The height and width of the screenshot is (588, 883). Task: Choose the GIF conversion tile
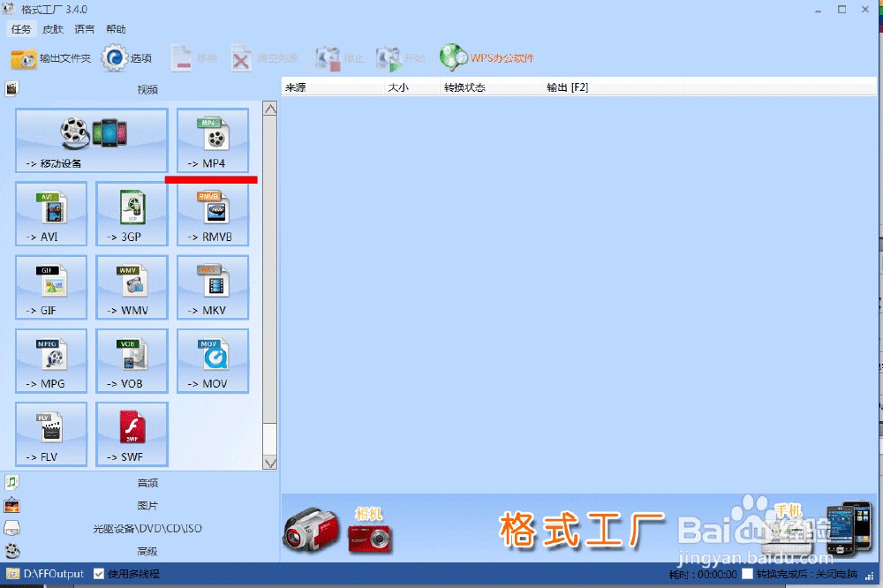pyautogui.click(x=51, y=287)
